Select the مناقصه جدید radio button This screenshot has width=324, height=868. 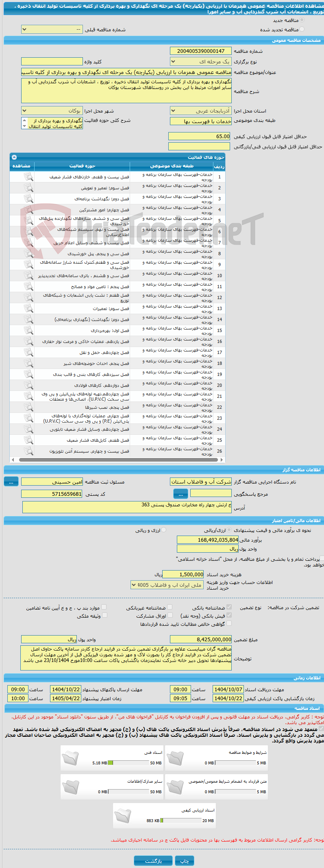(x=302, y=20)
